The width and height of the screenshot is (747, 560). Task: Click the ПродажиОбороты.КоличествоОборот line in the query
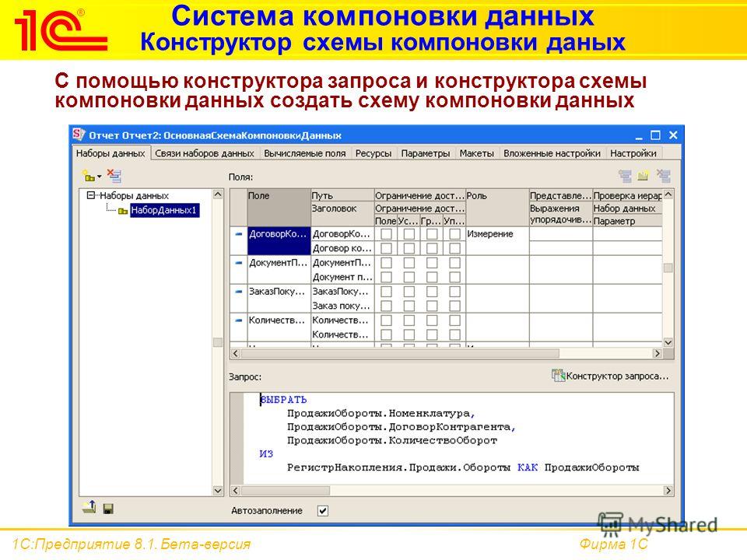pyautogui.click(x=391, y=440)
